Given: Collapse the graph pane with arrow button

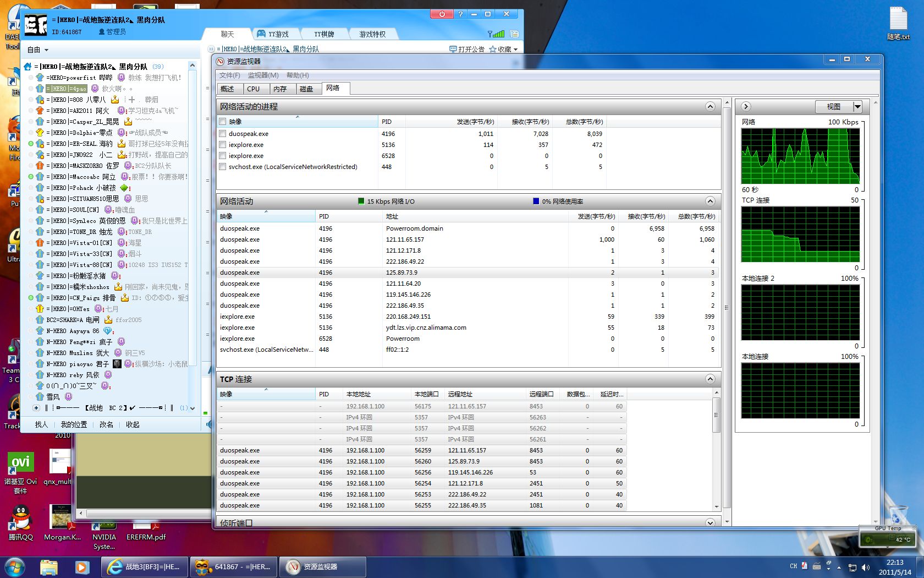Looking at the screenshot, I should (x=746, y=107).
